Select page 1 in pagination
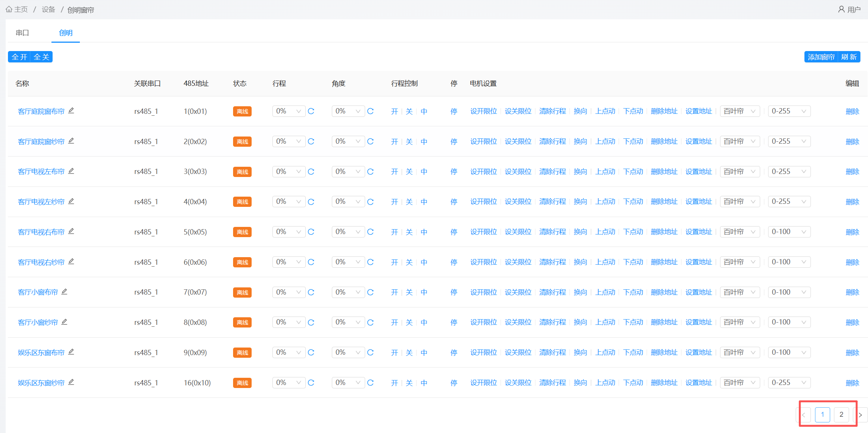Screen dimensions: 868x433 pyautogui.click(x=823, y=415)
